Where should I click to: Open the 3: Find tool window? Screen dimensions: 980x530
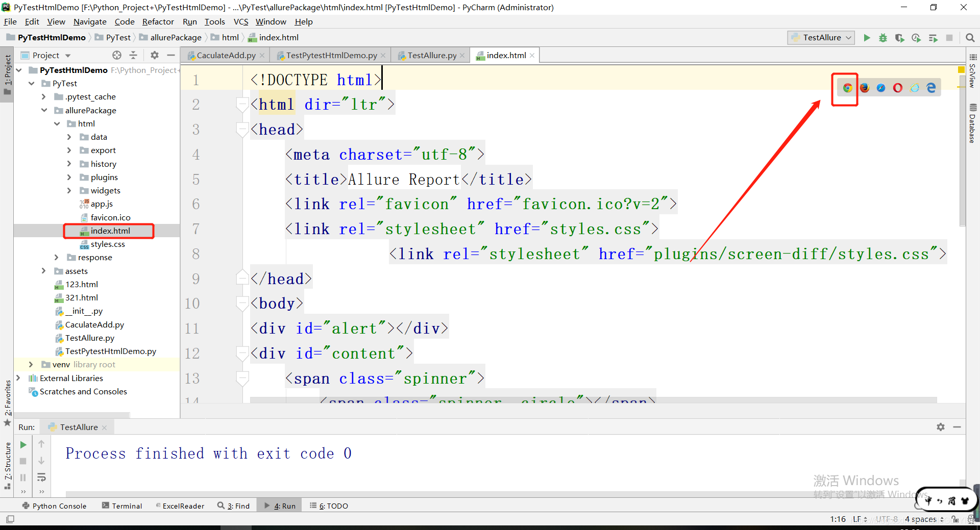tap(234, 506)
